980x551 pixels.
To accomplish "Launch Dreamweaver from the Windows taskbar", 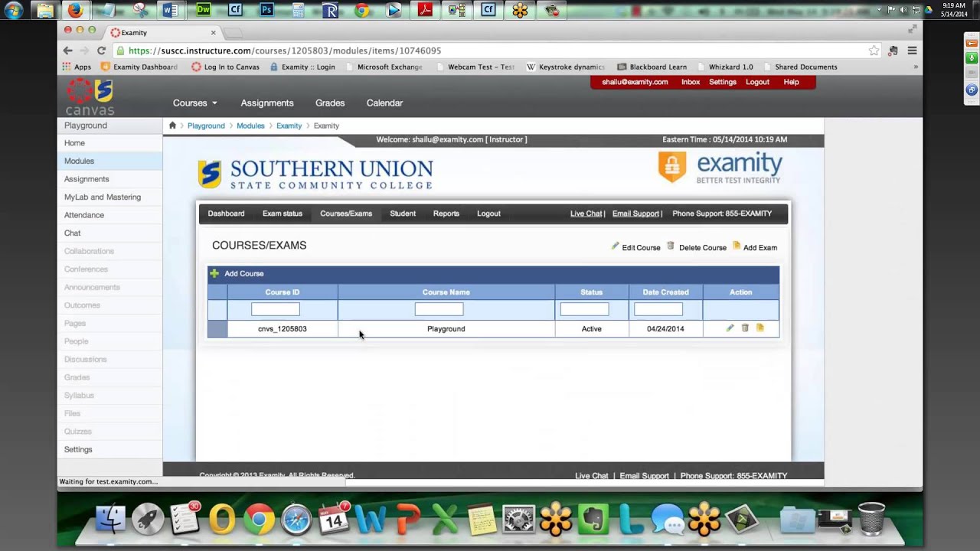I will tap(203, 10).
